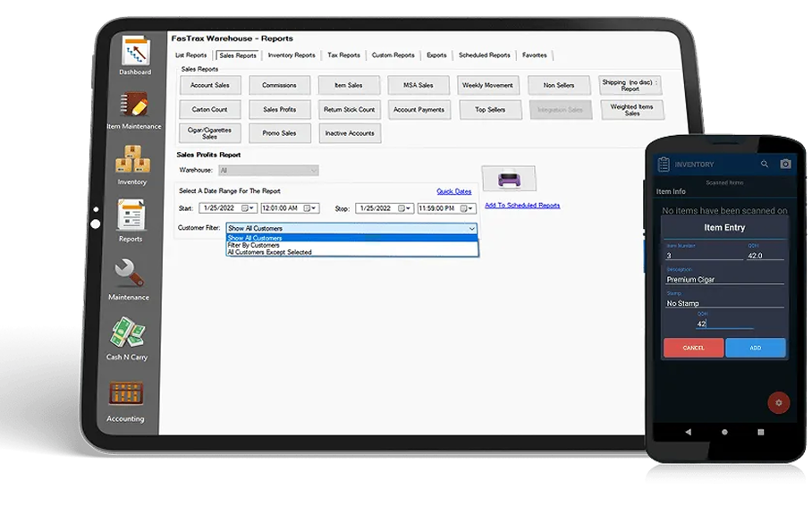Switch to the Scheduled Reports tab
The width and height of the screenshot is (812, 506).
pos(484,55)
